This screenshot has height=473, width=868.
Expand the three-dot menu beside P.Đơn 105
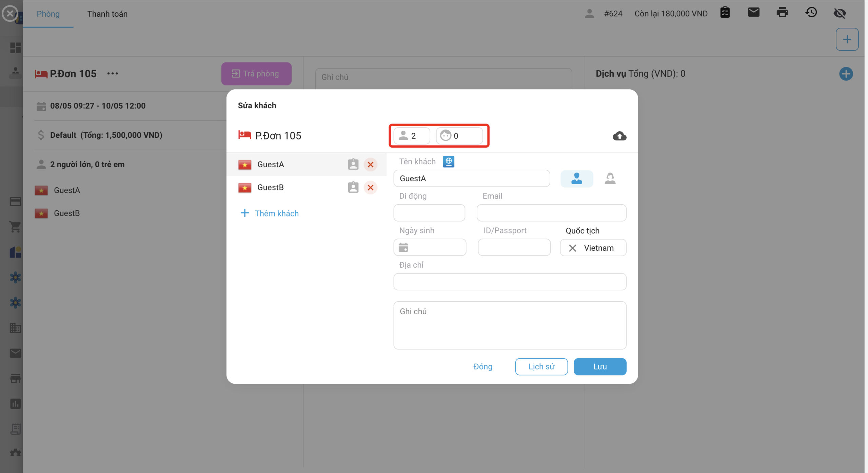pyautogui.click(x=112, y=74)
